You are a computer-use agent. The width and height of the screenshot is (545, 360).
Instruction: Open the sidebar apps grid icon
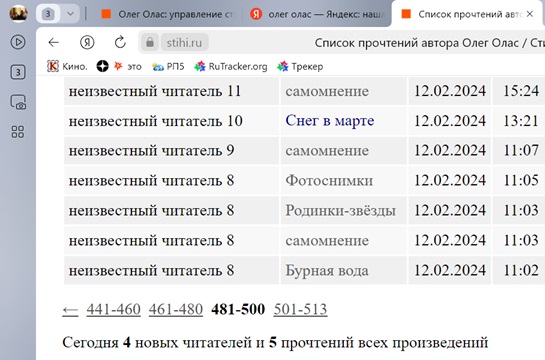18,132
